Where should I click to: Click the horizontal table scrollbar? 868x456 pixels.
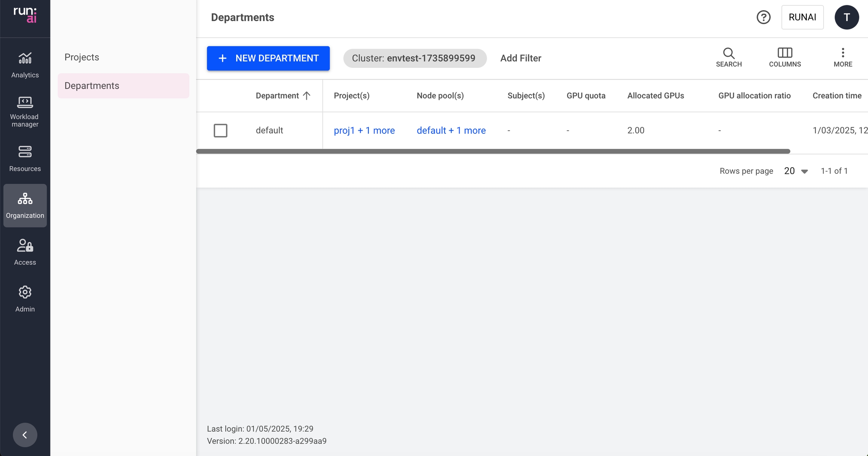tap(493, 151)
